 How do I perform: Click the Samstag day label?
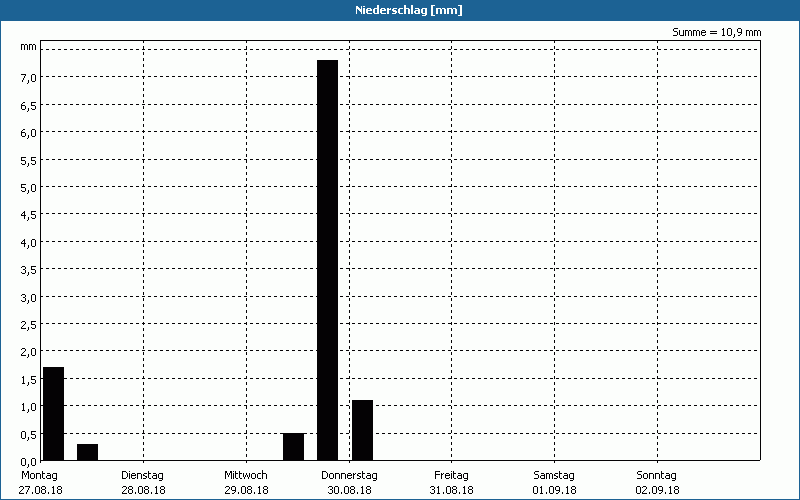[554, 476]
